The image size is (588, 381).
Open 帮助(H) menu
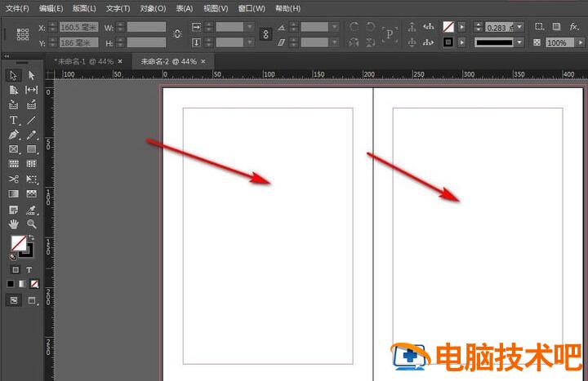tap(287, 8)
